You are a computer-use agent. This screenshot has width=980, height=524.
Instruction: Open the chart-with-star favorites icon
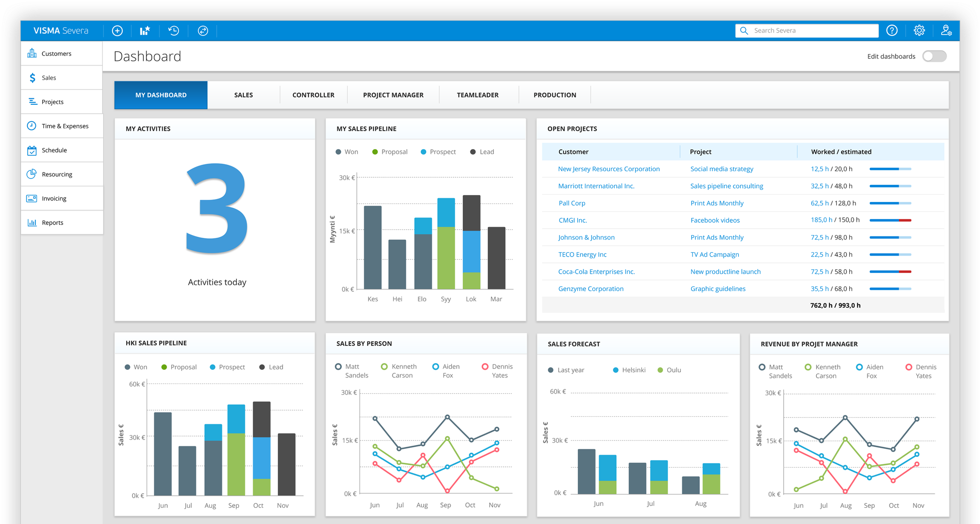click(145, 31)
